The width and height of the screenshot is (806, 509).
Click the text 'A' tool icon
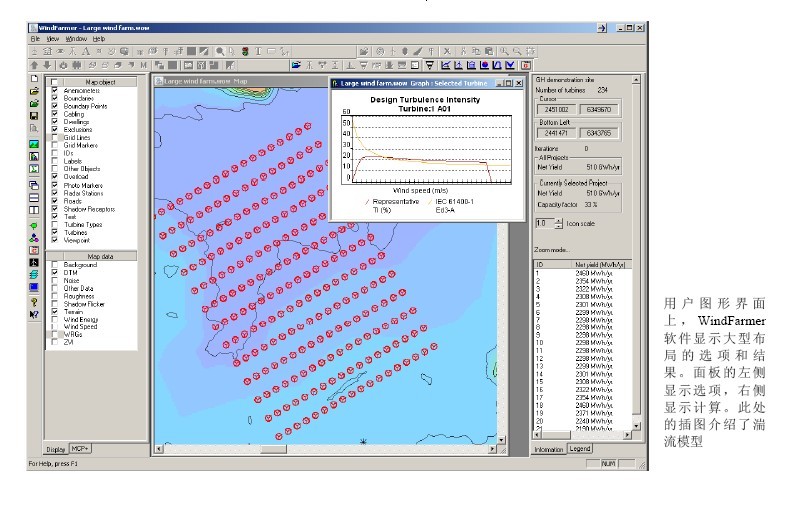point(85,51)
